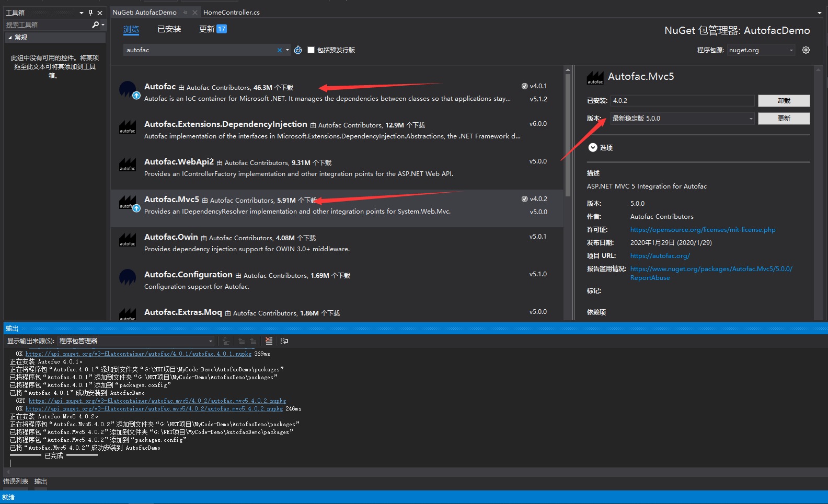Select the Autofac.Mvc5 package row

click(337, 208)
